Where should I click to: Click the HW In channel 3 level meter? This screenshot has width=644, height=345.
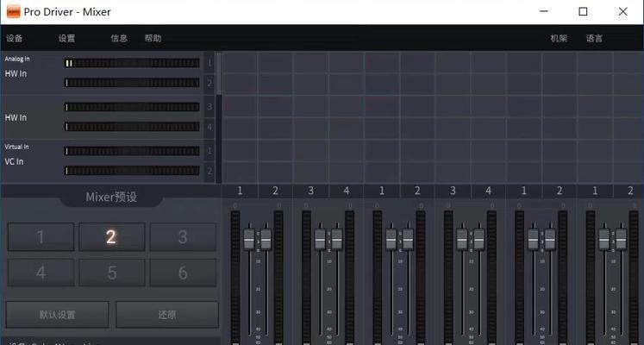[132, 107]
